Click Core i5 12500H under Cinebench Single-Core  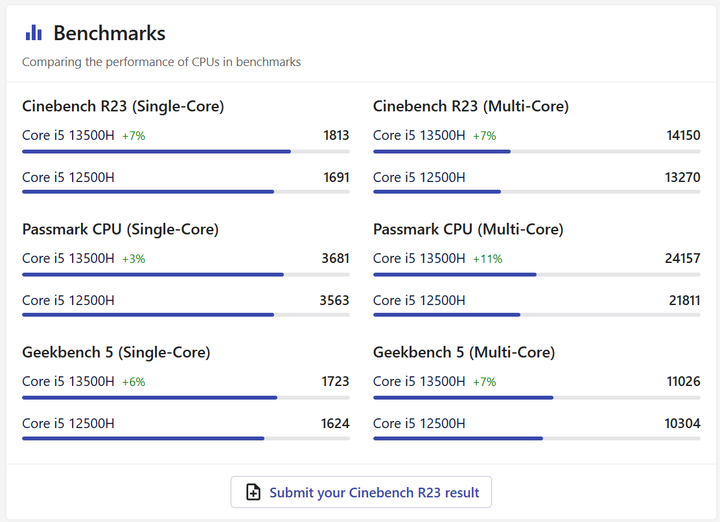coord(68,177)
